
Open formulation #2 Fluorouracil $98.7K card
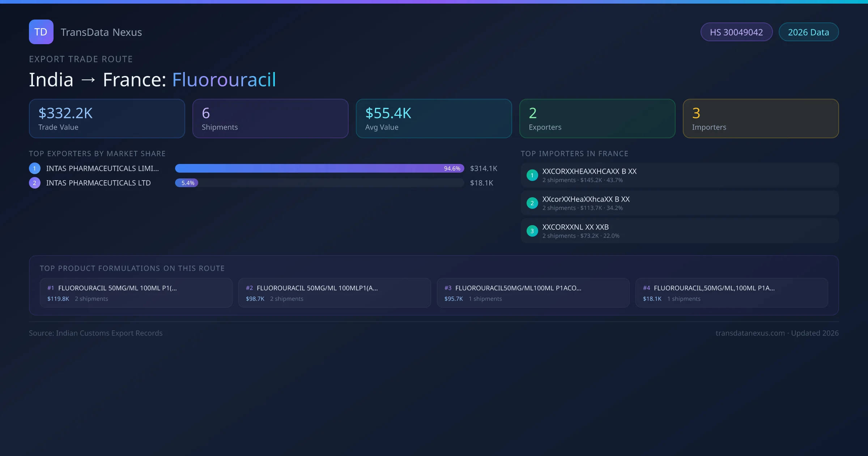click(x=335, y=293)
